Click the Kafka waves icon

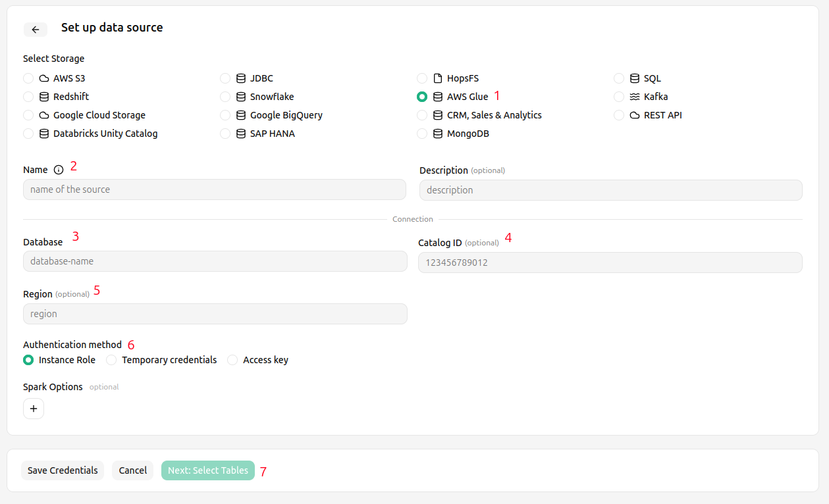635,97
